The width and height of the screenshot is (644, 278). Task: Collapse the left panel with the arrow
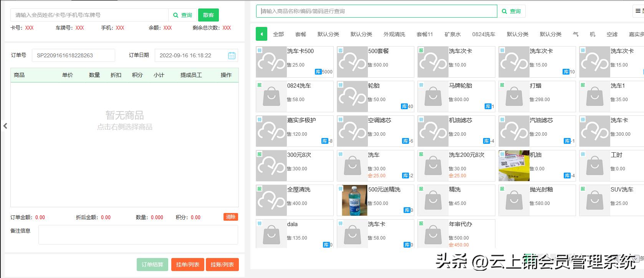click(5, 126)
